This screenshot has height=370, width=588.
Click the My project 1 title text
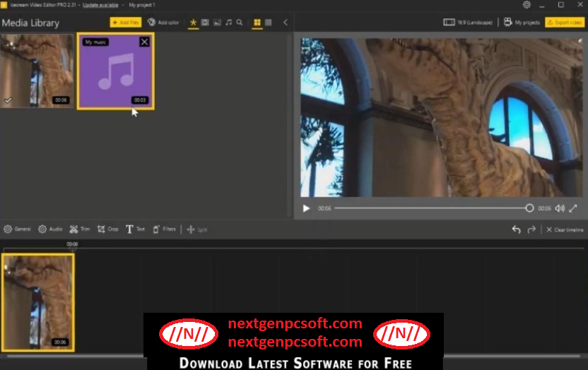(x=142, y=5)
